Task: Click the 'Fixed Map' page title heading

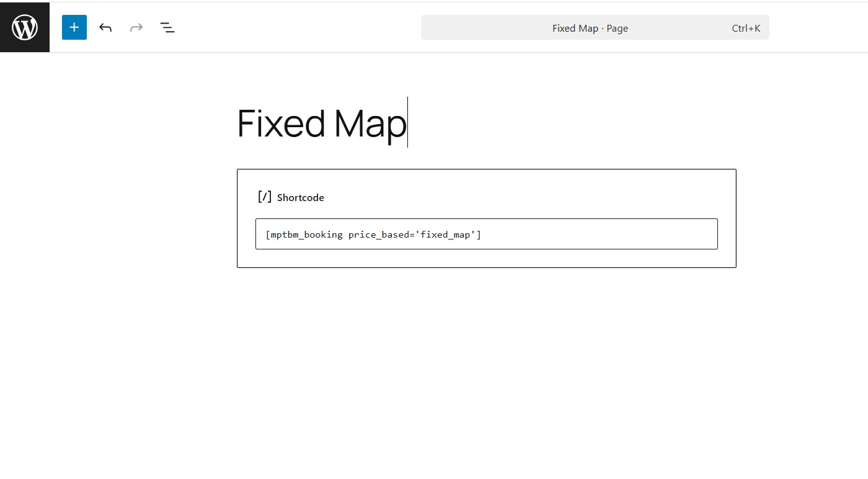Action: click(321, 123)
